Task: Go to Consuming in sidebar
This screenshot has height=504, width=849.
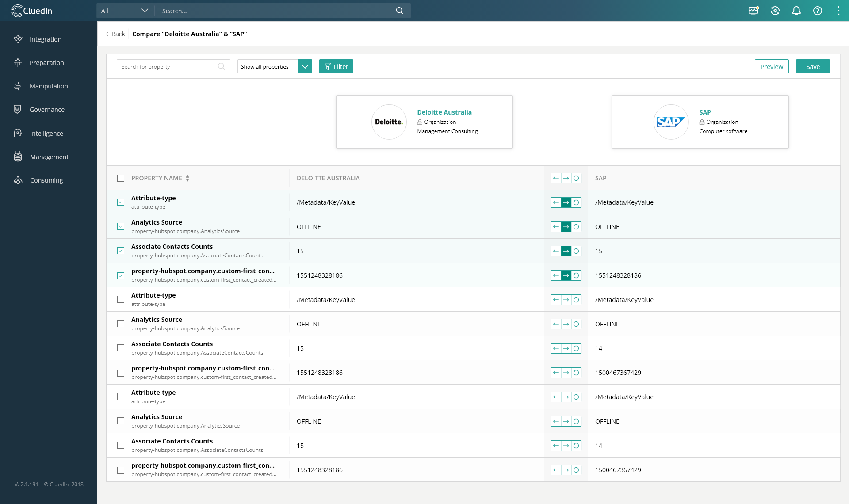Action: coord(46,180)
